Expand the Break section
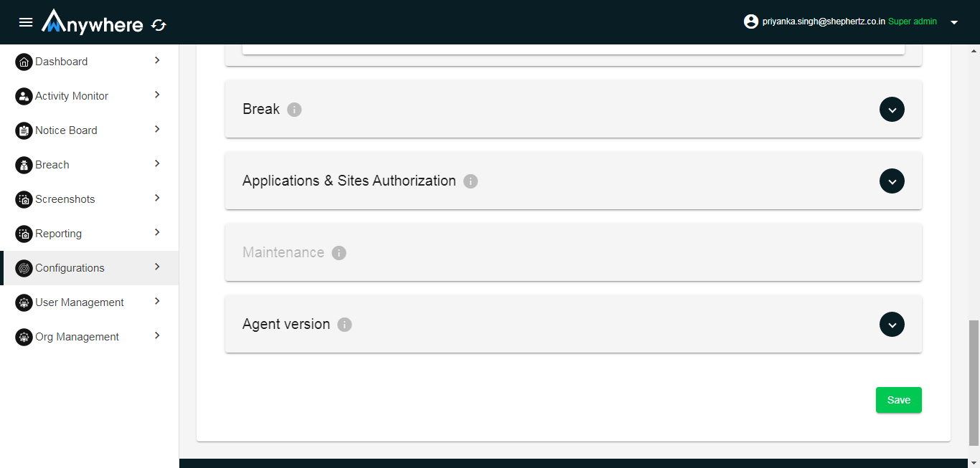Screen dimensions: 980x468 pyautogui.click(x=892, y=110)
